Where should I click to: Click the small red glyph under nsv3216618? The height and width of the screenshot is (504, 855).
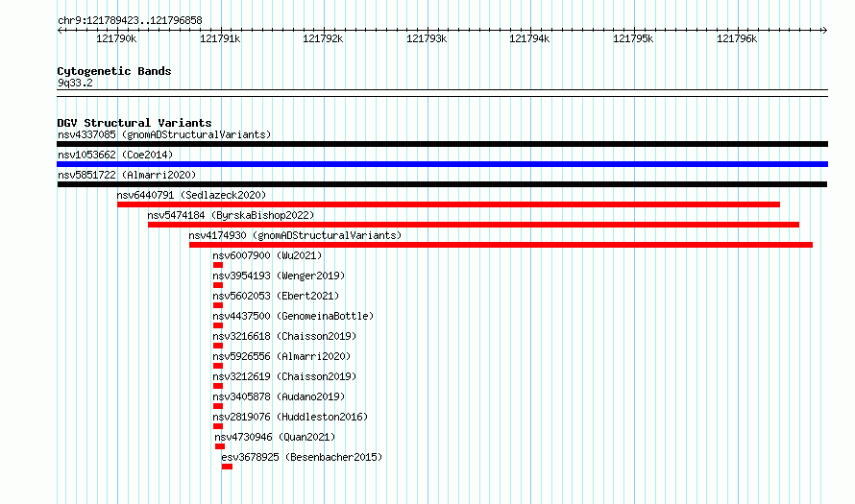[x=218, y=346]
